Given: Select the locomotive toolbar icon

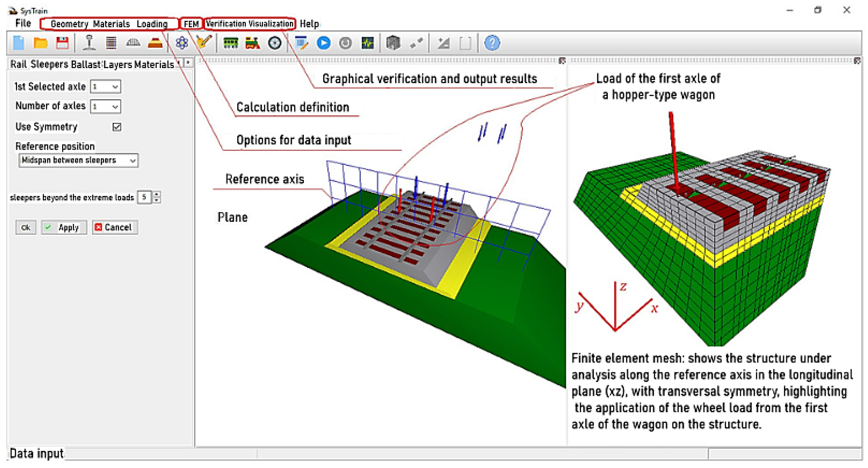Looking at the screenshot, I should [253, 43].
